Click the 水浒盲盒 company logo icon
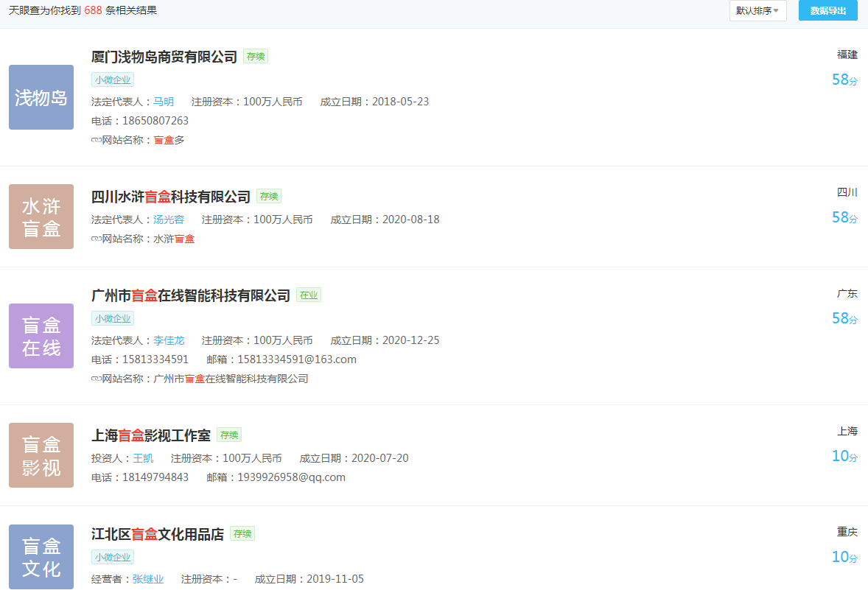The height and width of the screenshot is (593, 868). pyautogui.click(x=41, y=216)
